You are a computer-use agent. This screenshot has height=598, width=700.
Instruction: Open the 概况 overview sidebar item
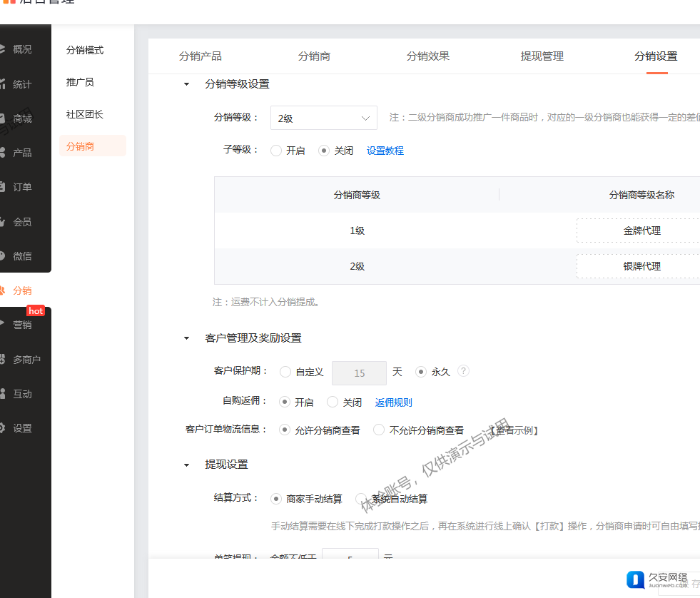point(21,49)
